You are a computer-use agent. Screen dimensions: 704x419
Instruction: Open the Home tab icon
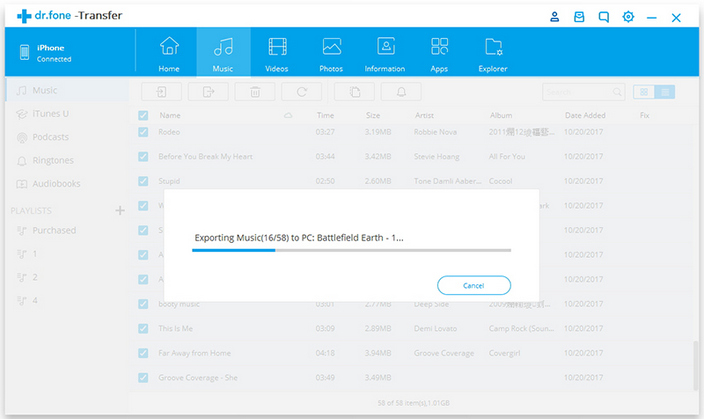pos(169,52)
